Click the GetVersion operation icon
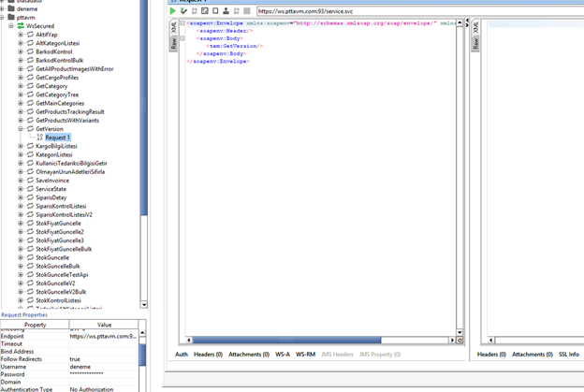 (x=30, y=129)
